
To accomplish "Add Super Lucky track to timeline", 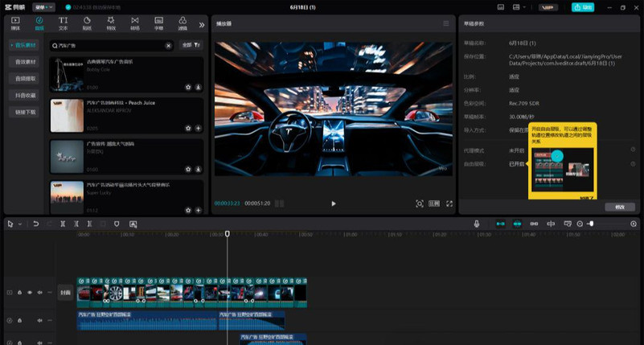I will tap(198, 210).
